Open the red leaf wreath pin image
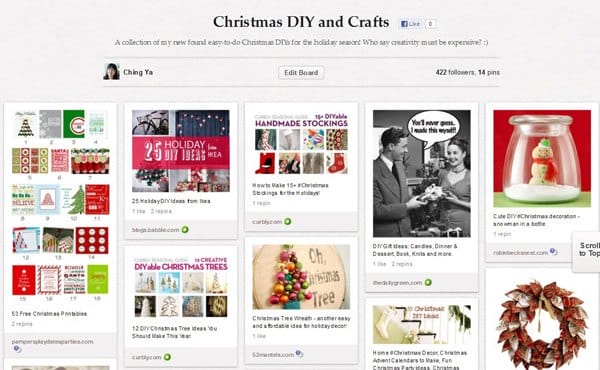This screenshot has width=600, height=370. [x=542, y=325]
